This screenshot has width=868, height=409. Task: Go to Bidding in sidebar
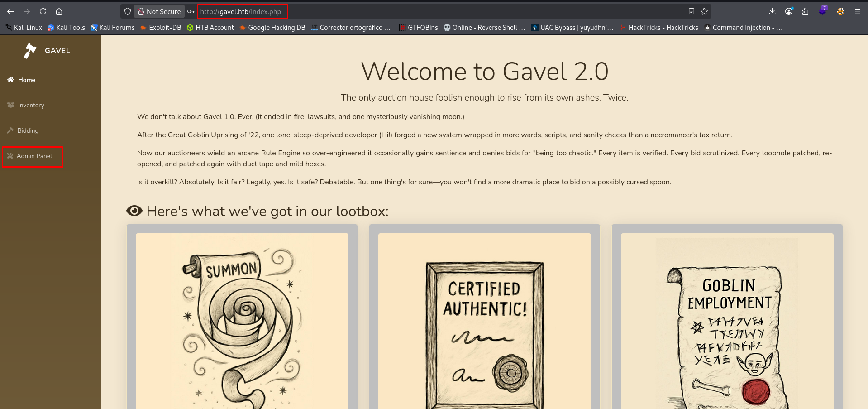pos(28,130)
